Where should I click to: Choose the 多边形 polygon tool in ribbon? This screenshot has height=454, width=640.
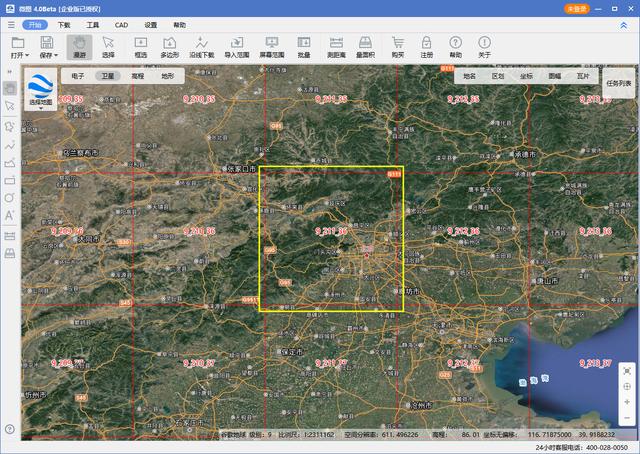click(170, 46)
